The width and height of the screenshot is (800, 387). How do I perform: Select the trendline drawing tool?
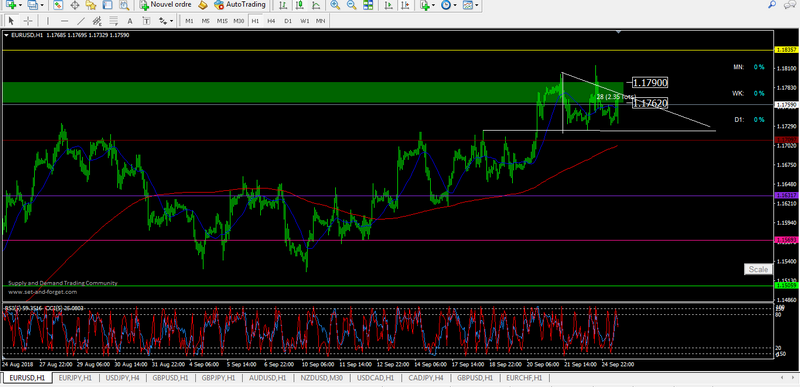(81, 21)
